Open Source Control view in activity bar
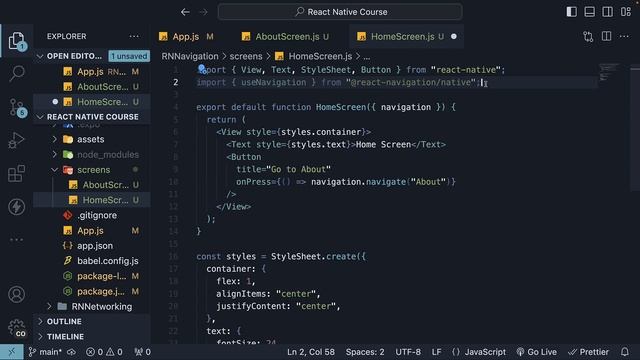 (x=17, y=107)
